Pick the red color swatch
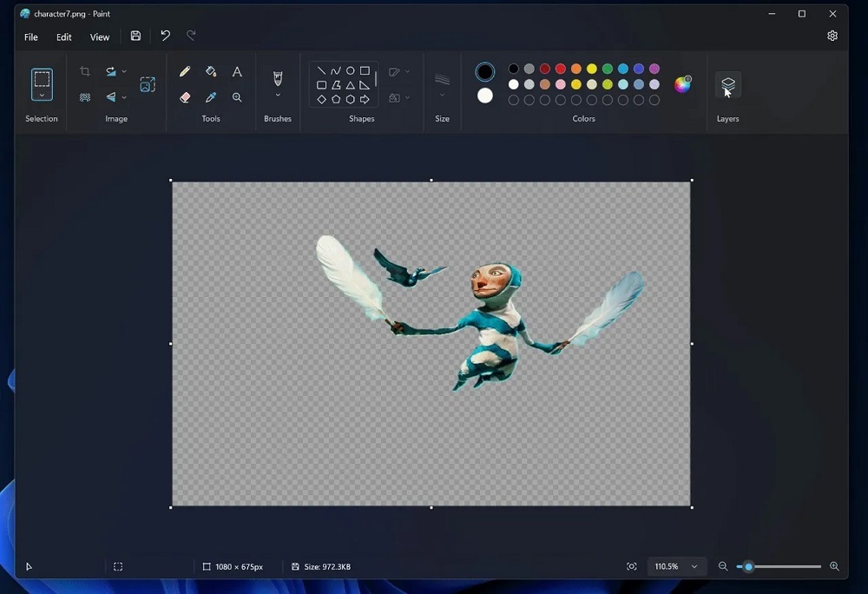The height and width of the screenshot is (594, 868). pyautogui.click(x=561, y=69)
